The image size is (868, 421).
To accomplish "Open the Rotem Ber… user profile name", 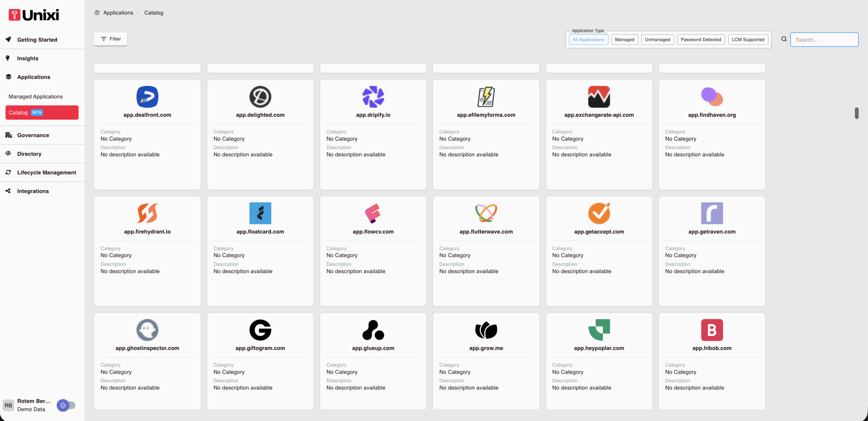I will coord(34,401).
